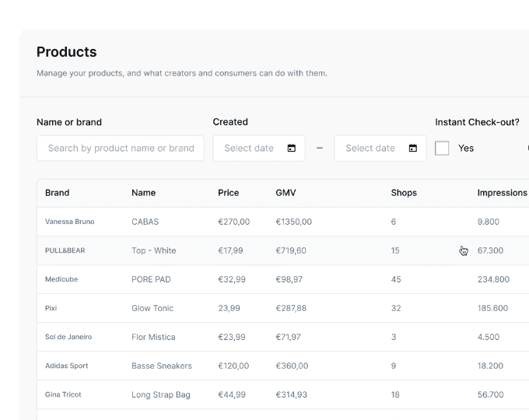The height and width of the screenshot is (420, 529).
Task: Click the 18.200 impressions value
Action: 490,366
